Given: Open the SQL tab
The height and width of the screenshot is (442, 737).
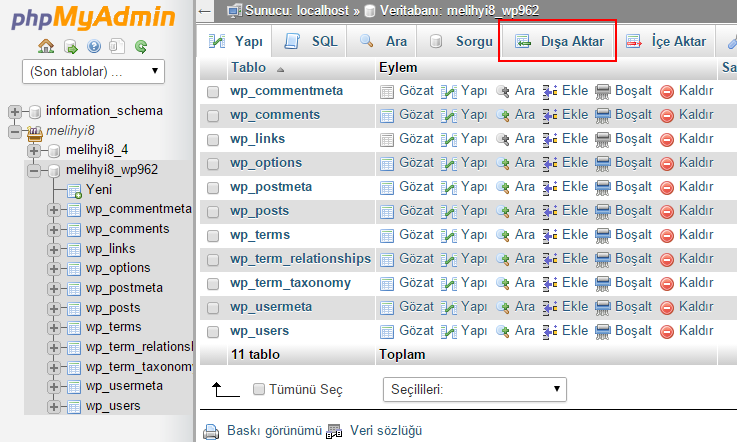Looking at the screenshot, I should coord(310,41).
